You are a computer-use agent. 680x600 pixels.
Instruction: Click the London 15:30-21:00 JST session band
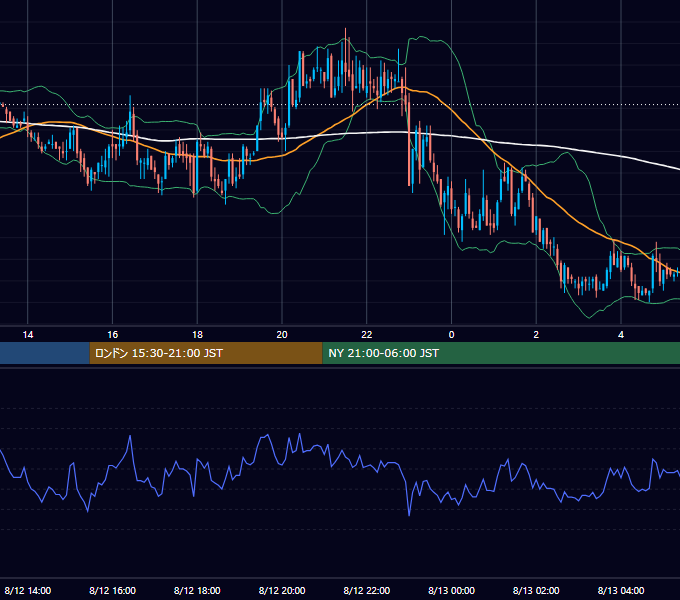click(206, 353)
